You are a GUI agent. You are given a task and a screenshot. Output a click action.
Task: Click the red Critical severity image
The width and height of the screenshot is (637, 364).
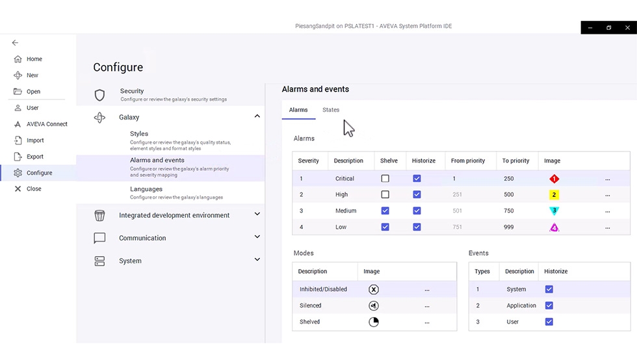(554, 179)
